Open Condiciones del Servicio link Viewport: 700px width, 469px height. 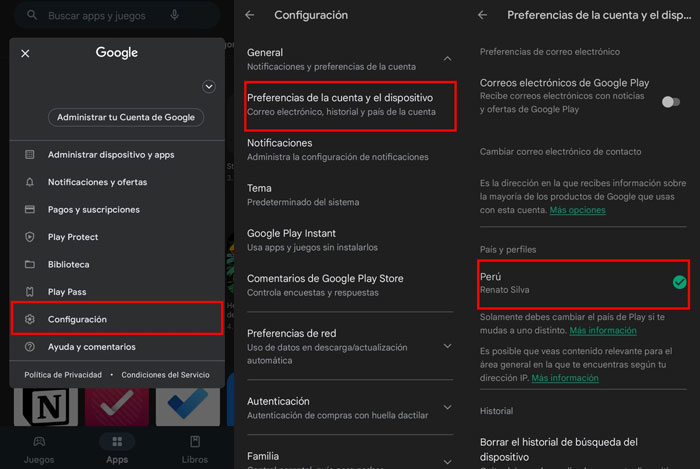165,375
